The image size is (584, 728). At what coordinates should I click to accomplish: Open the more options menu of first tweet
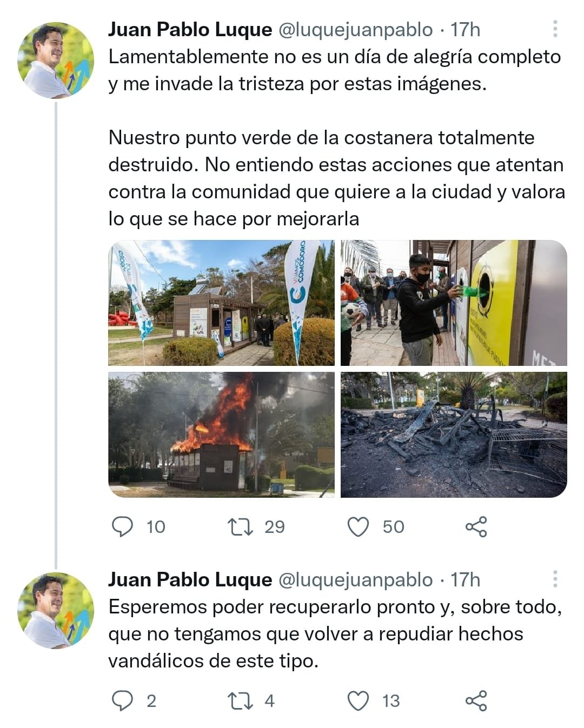pos(555,29)
